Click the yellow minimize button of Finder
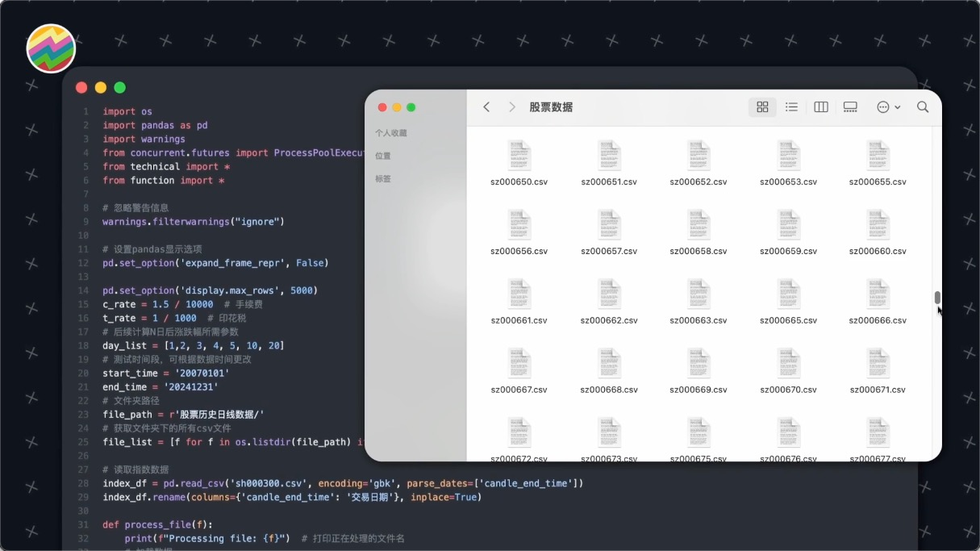 (397, 107)
